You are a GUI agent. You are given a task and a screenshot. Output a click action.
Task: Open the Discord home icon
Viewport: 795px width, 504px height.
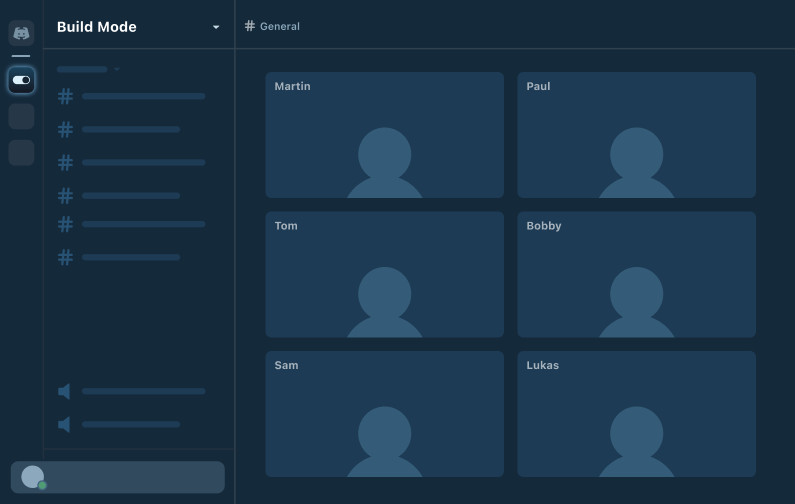(x=21, y=33)
